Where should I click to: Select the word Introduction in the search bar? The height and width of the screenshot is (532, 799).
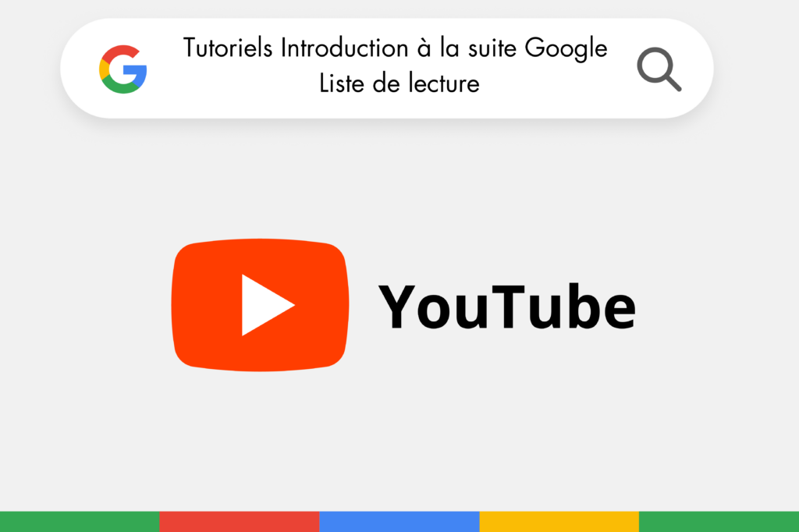344,48
